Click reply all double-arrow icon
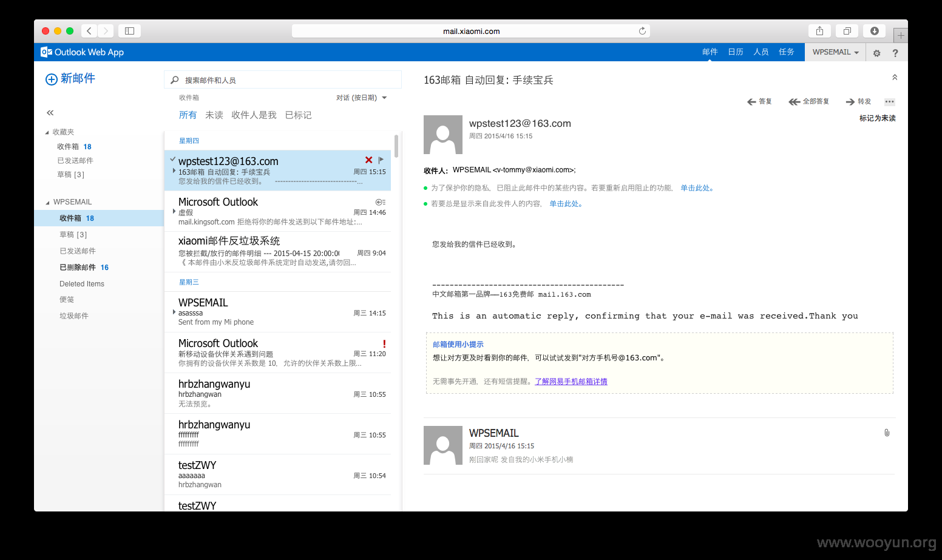Viewport: 942px width, 560px height. click(794, 102)
